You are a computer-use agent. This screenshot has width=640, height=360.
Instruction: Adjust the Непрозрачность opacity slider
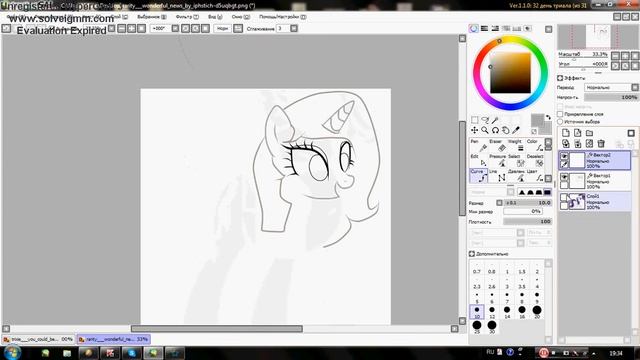click(611, 97)
